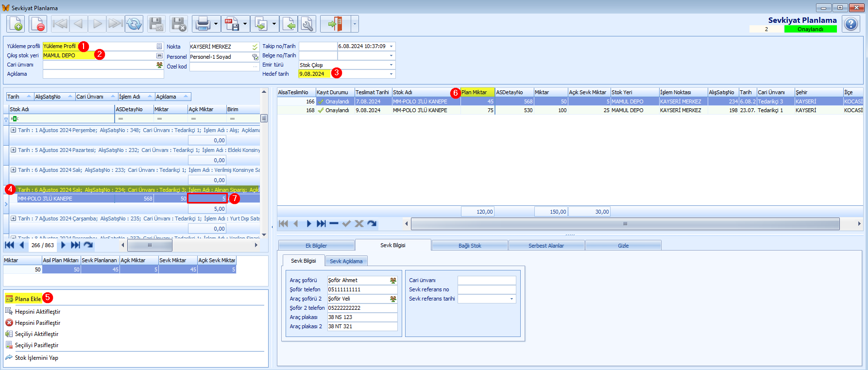Click the save toolbar icon
Viewport: 868px width, 370px height.
[x=156, y=24]
